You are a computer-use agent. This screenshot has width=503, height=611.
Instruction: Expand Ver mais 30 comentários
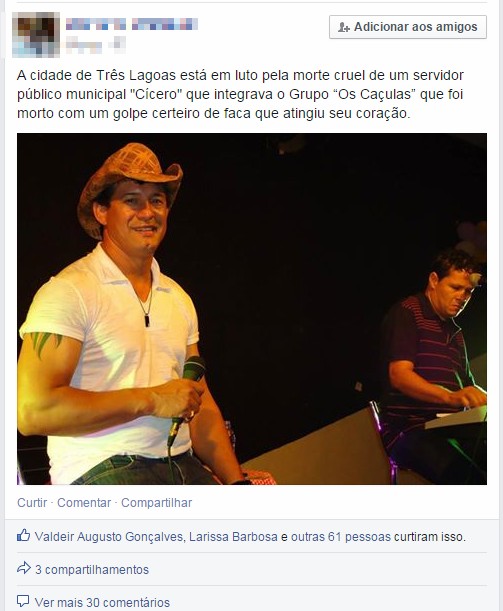tap(102, 602)
